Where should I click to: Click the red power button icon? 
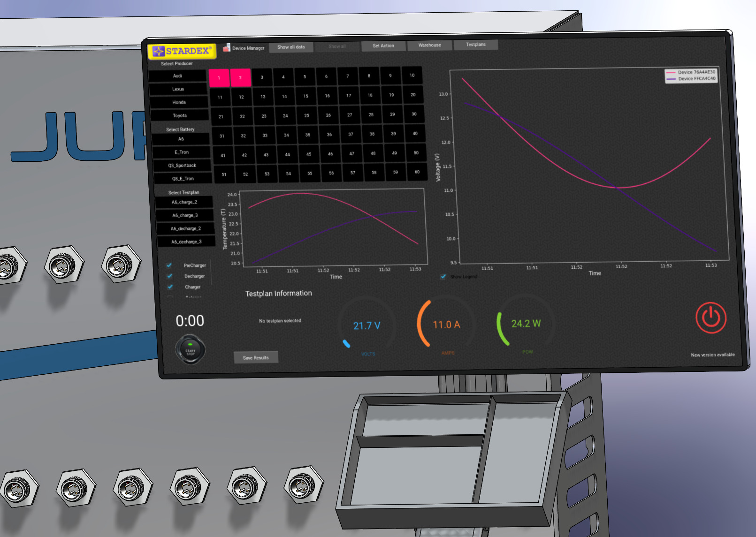710,318
